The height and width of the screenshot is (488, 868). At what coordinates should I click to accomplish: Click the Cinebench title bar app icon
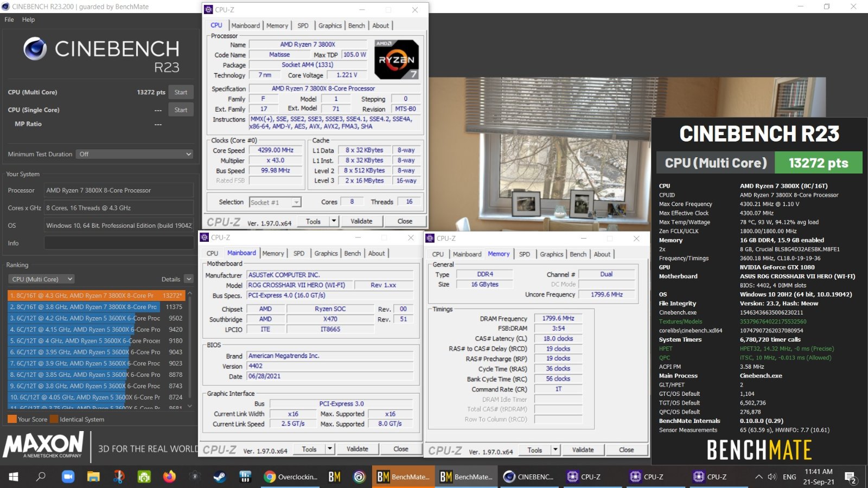click(x=5, y=7)
